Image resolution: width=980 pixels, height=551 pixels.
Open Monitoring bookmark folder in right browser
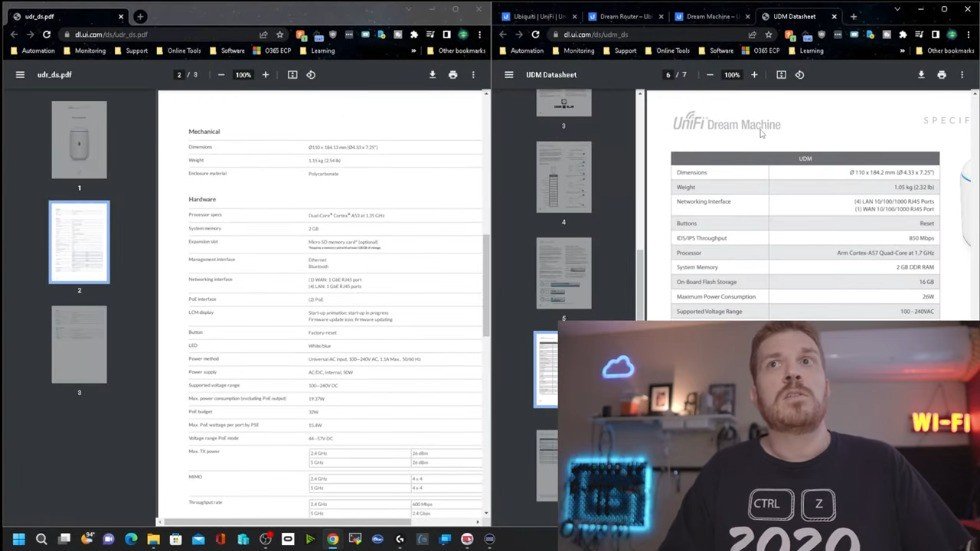pyautogui.click(x=573, y=51)
